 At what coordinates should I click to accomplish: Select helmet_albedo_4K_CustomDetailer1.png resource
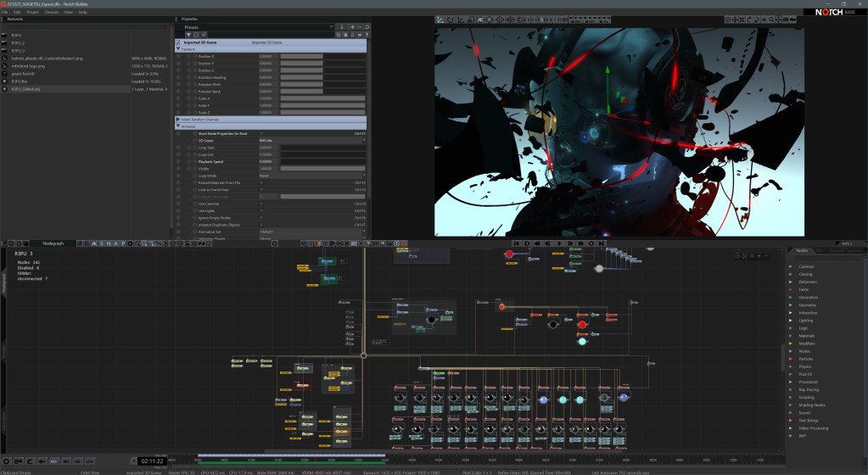(48, 58)
